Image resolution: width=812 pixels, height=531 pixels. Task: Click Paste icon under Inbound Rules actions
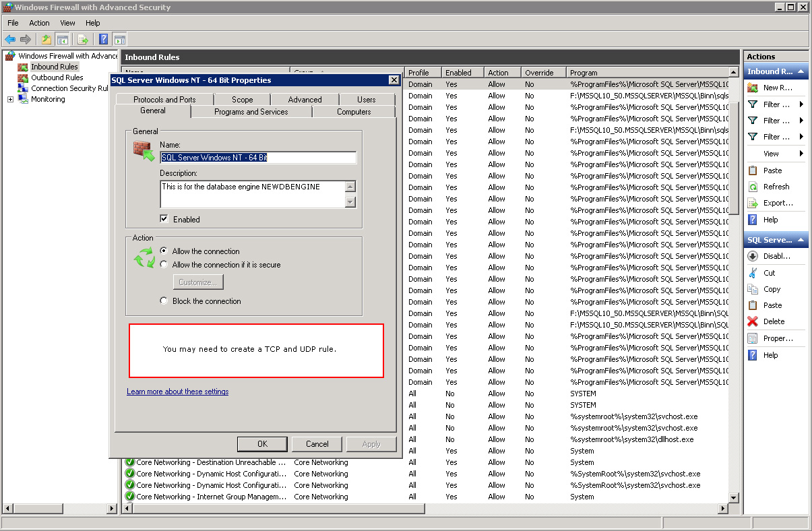(753, 170)
